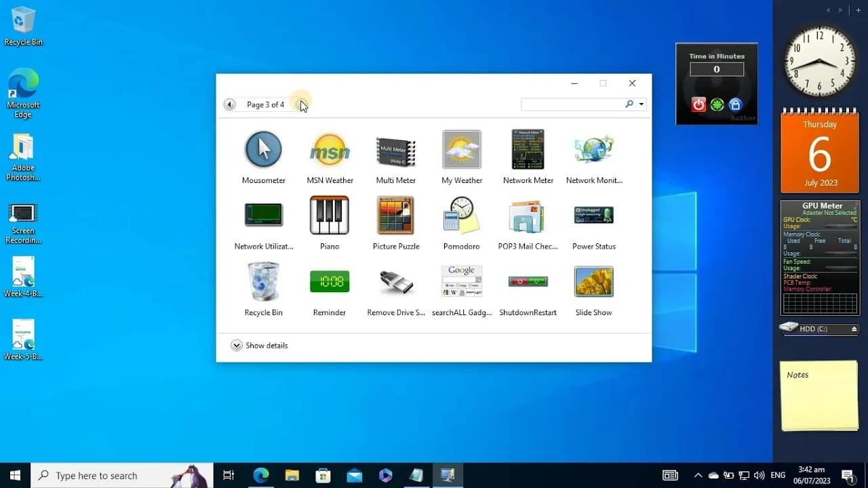The image size is (868, 488).
Task: Select the searchALL gadget
Action: pos(462,281)
